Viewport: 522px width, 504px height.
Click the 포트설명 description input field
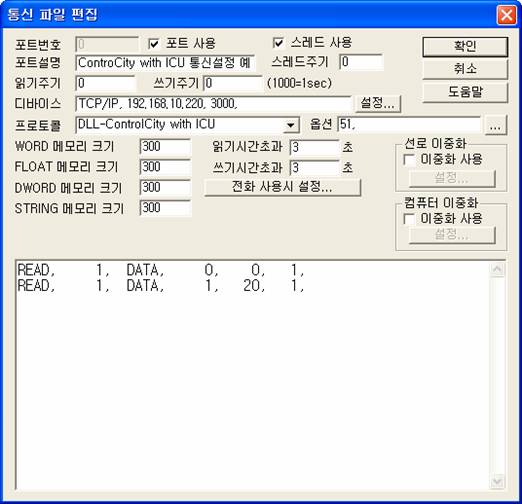(x=165, y=63)
